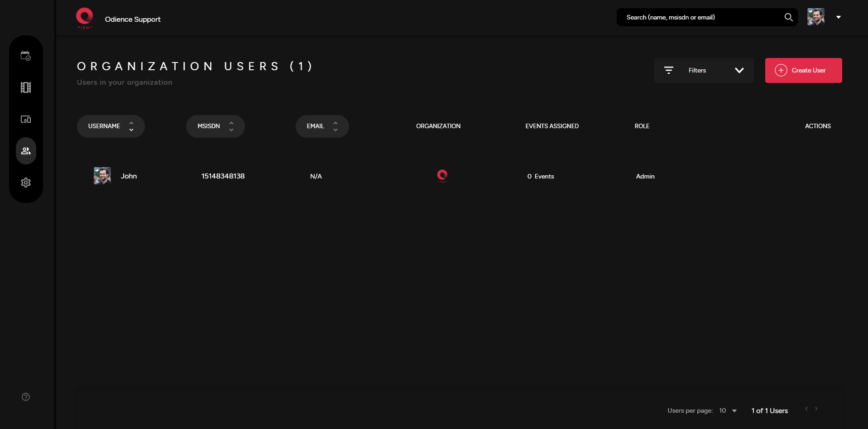Image resolution: width=868 pixels, height=429 pixels.
Task: Click the Create User button
Action: 803,70
